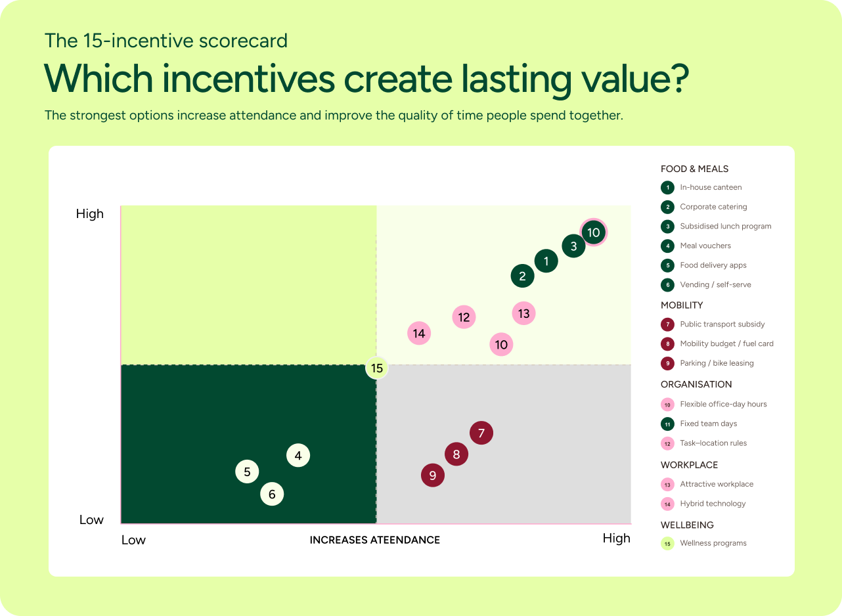This screenshot has height=616, width=842.
Task: Click the Hybrid technology legend label
Action: pos(713,504)
